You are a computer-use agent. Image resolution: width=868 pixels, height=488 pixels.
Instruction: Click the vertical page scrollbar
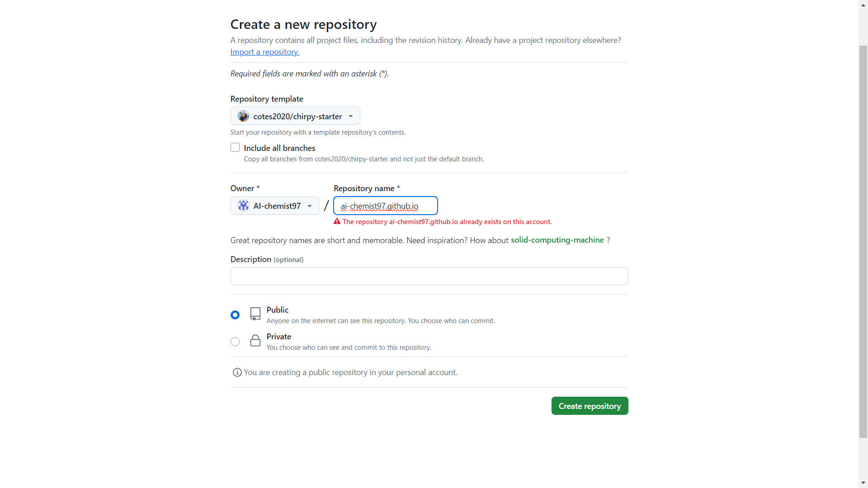863,242
